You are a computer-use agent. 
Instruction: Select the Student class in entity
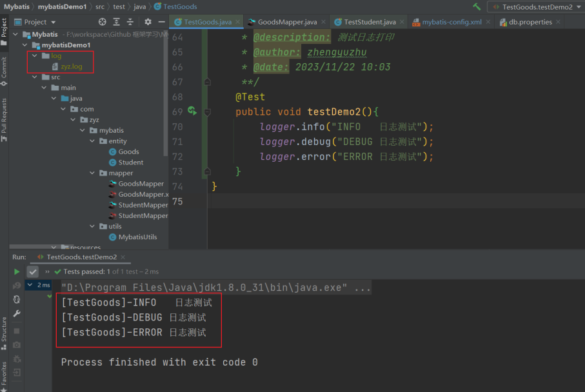coord(126,162)
